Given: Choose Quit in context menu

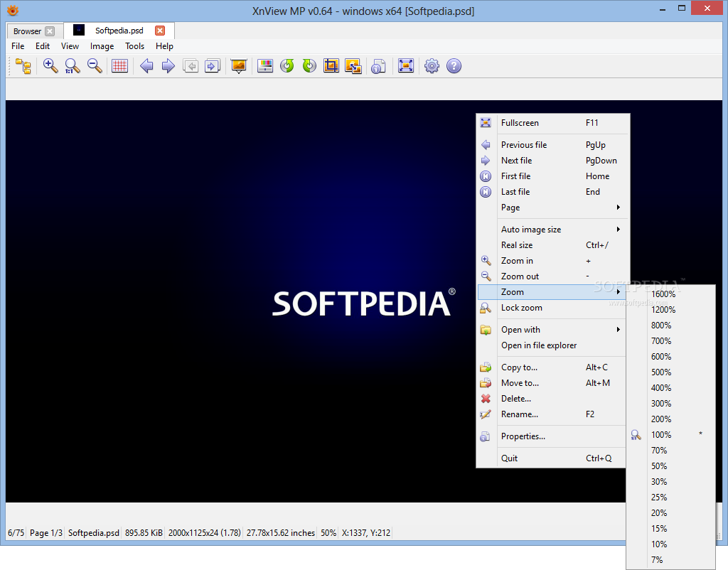Looking at the screenshot, I should point(553,458).
